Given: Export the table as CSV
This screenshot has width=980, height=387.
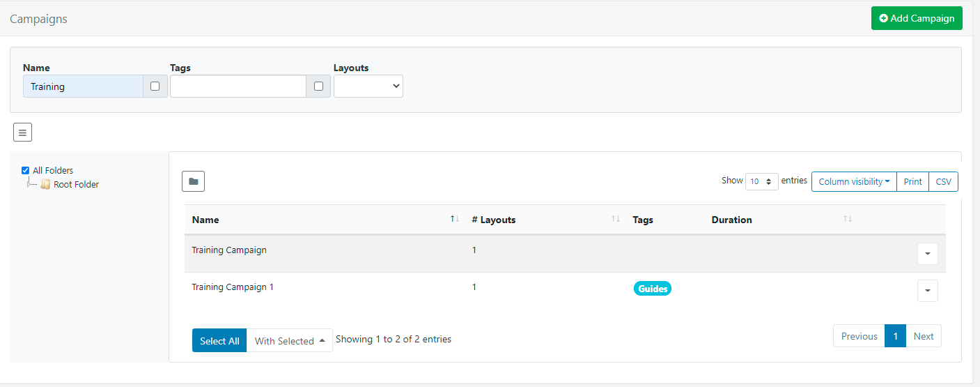Looking at the screenshot, I should (x=943, y=181).
